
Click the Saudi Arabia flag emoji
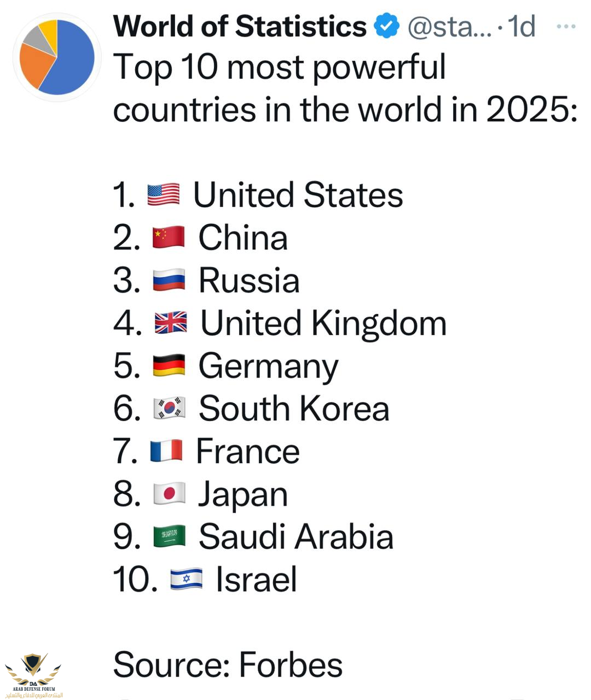pyautogui.click(x=169, y=536)
